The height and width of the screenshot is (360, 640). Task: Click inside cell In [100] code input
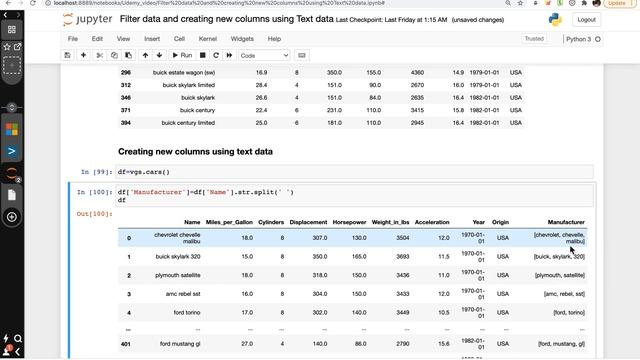354,196
